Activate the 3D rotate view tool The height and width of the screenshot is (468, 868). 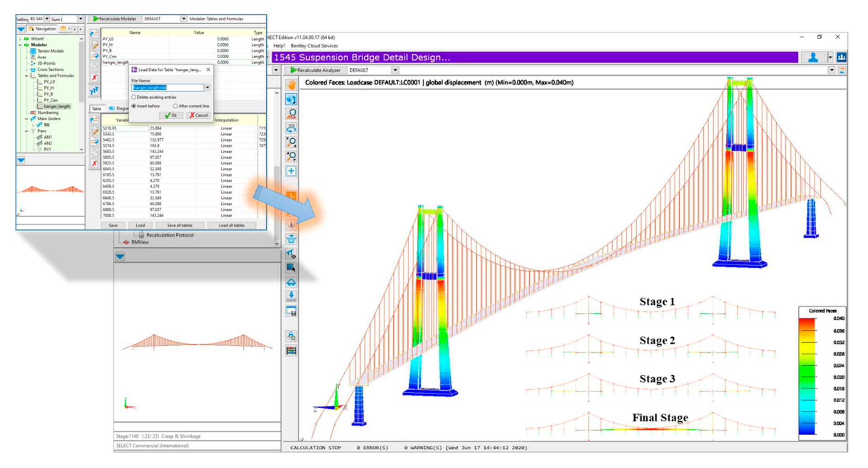click(x=291, y=127)
